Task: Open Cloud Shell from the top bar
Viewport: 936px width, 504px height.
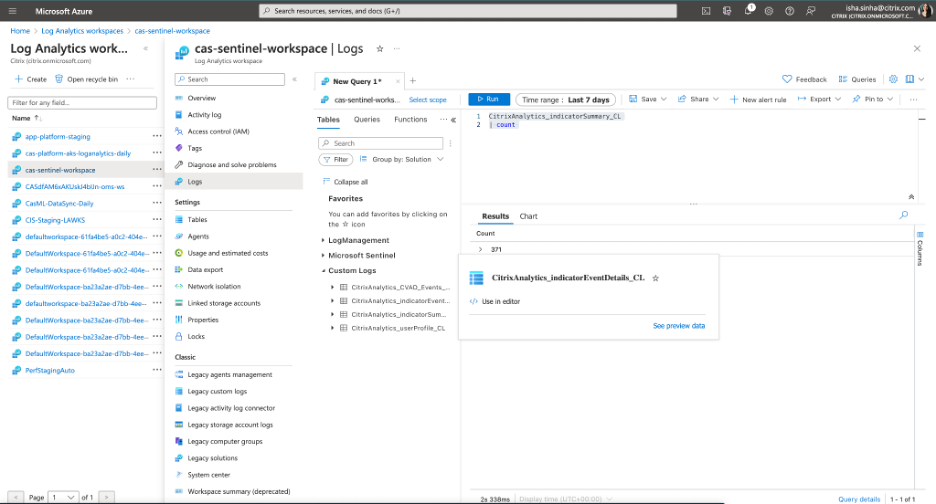Action: click(x=706, y=11)
